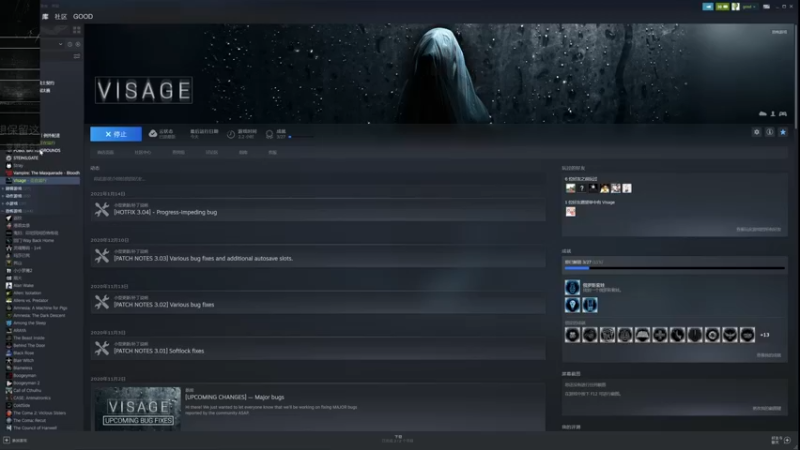Select Alien: Isolation in the library list
Viewport: 800px width, 450px height.
(27, 293)
